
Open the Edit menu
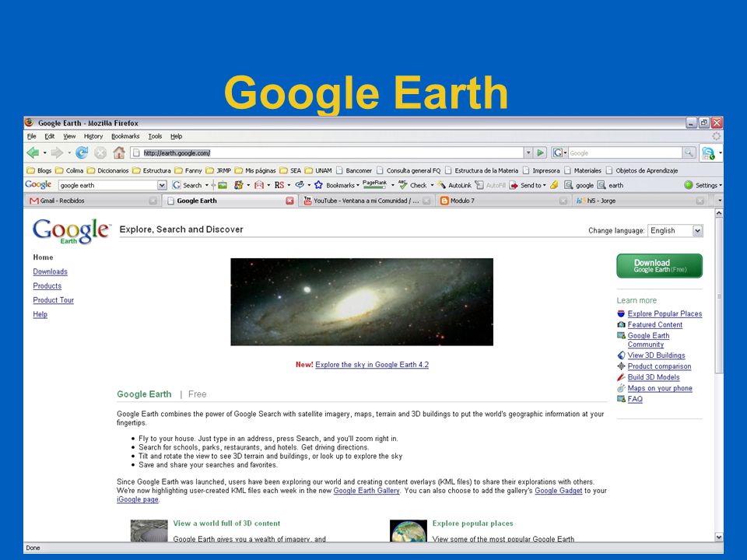pos(50,136)
